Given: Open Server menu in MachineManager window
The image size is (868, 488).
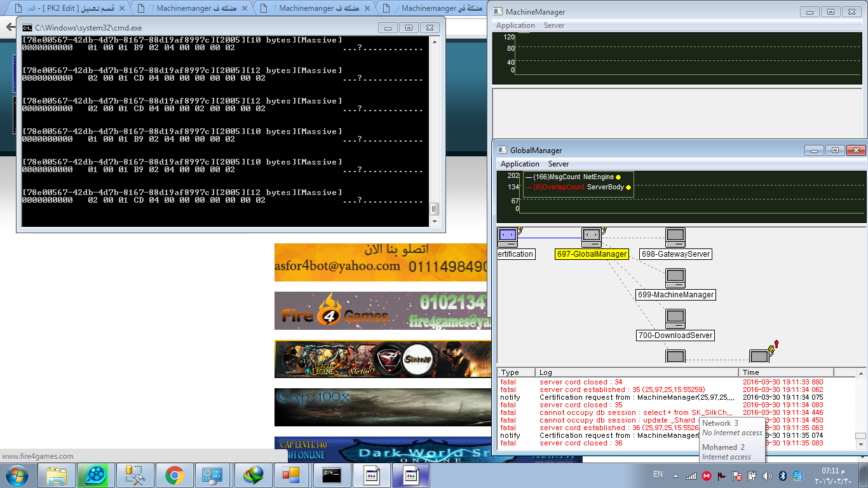Looking at the screenshot, I should click(x=554, y=25).
